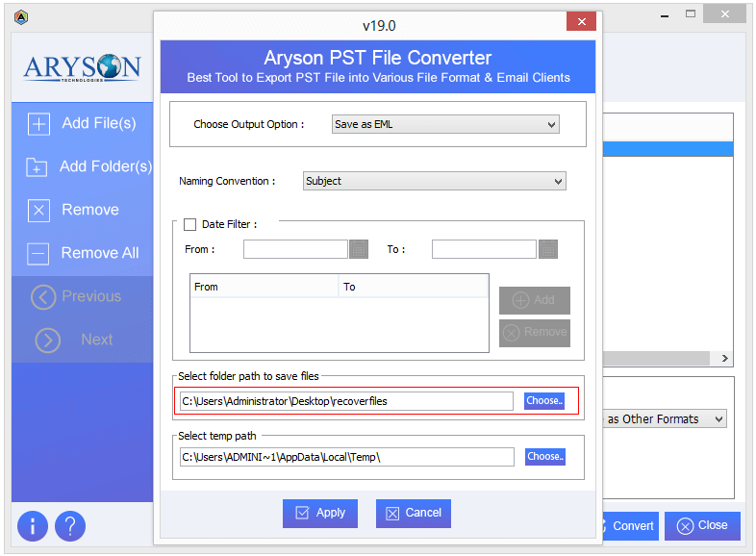
Task: Click the Remove All label
Action: (100, 253)
